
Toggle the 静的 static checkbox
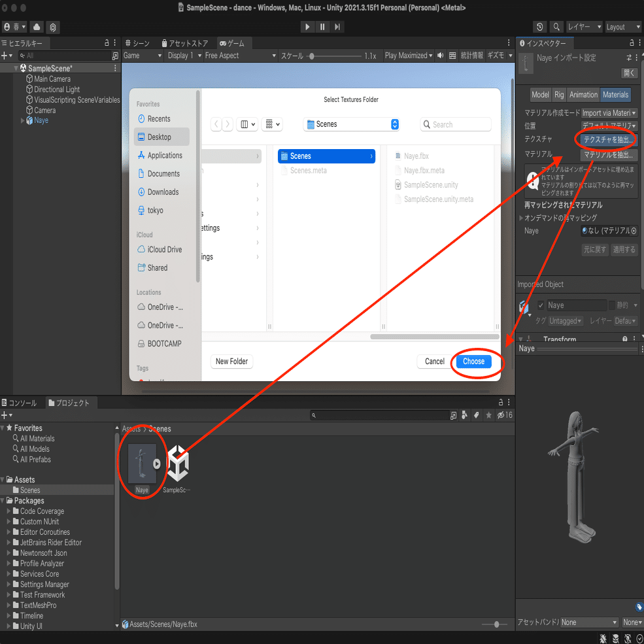(612, 305)
